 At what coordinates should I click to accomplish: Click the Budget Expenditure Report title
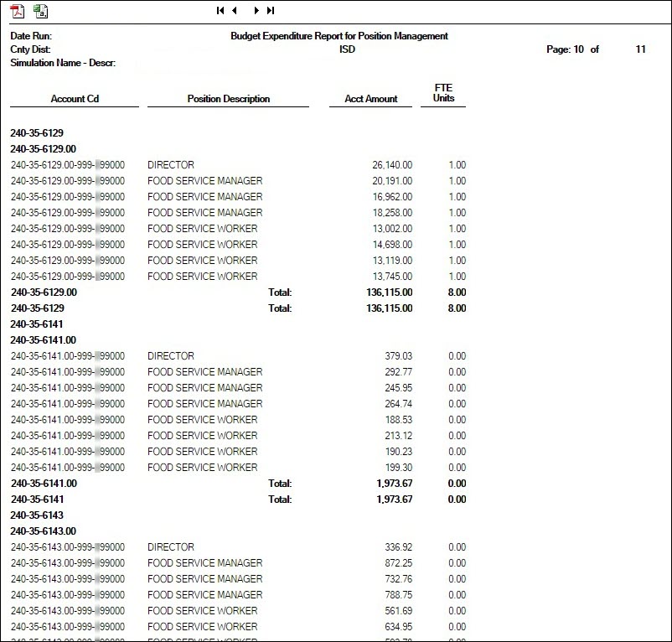coord(339,36)
